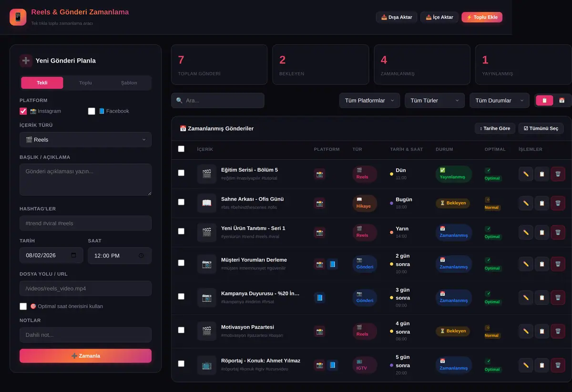The height and width of the screenshot is (392, 572).
Task: Click the "Dosya Yolu / URL" input field
Action: (x=86, y=289)
